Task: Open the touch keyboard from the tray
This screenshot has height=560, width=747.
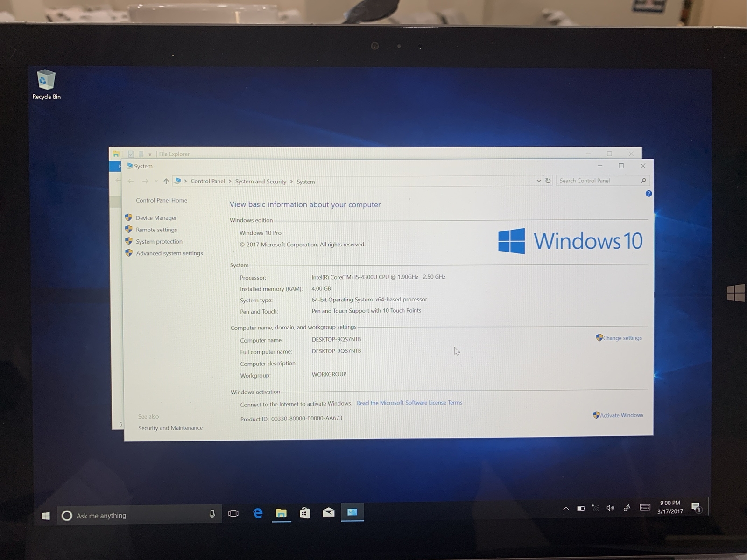Action: (645, 507)
